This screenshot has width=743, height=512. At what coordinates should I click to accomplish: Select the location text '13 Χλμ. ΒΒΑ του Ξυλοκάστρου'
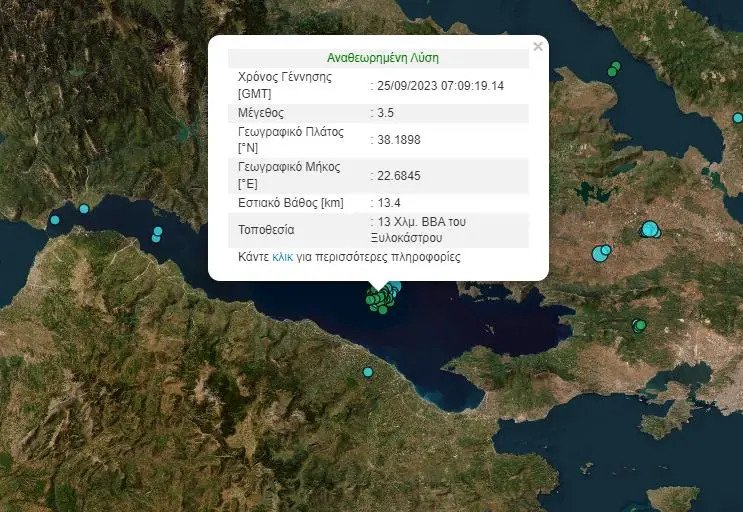(419, 230)
